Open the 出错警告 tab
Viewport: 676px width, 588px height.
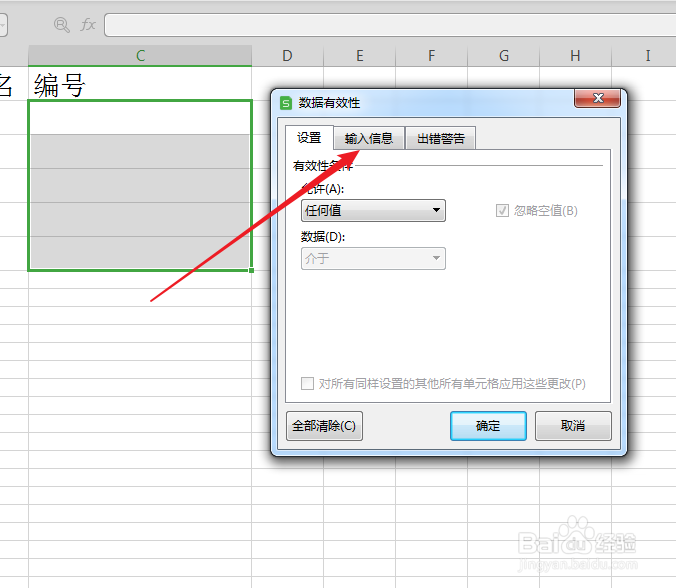click(x=441, y=138)
